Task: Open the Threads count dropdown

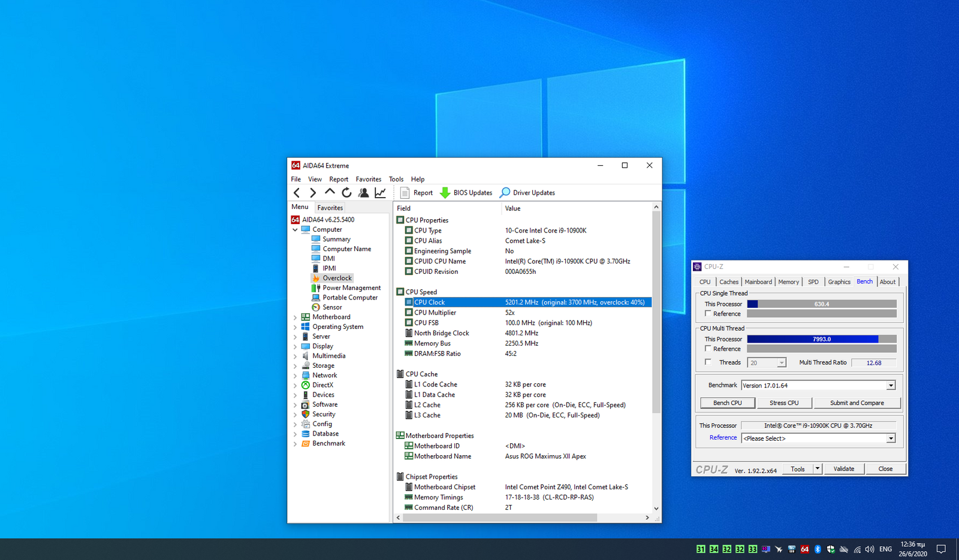Action: 781,363
